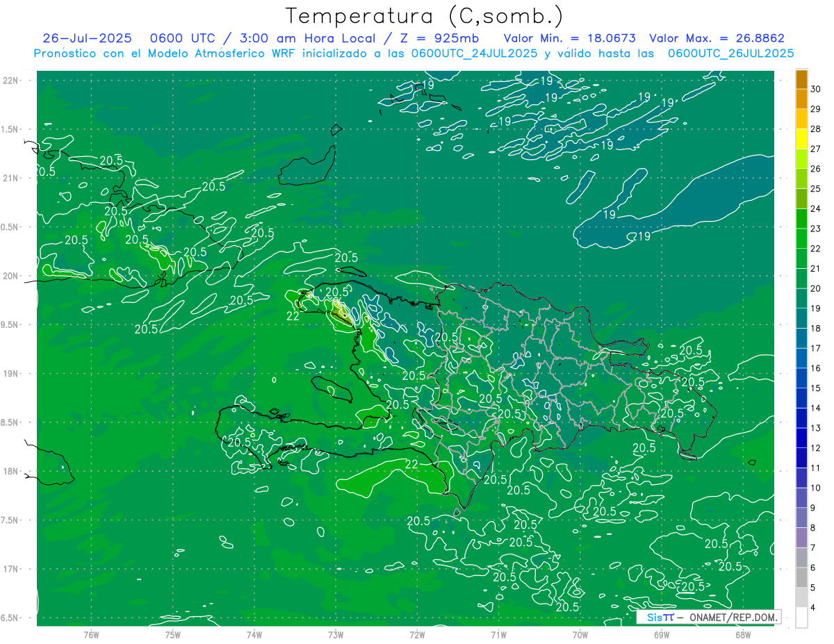The height and width of the screenshot is (644, 834).
Task: Click the 71W longitude axis label
Action: tap(498, 634)
